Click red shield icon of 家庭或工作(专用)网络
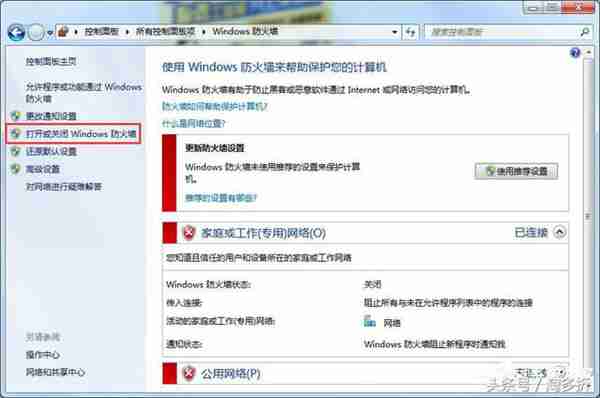 pyautogui.click(x=189, y=233)
